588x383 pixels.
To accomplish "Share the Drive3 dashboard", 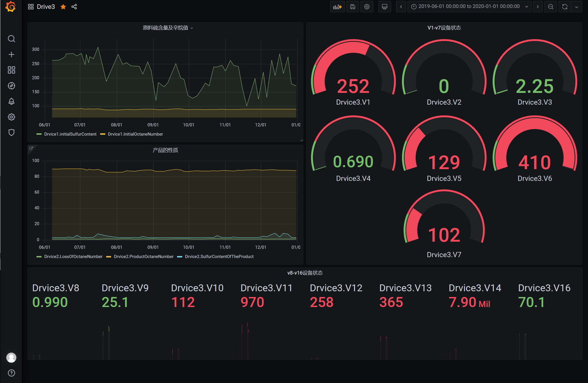I will tap(74, 6).
